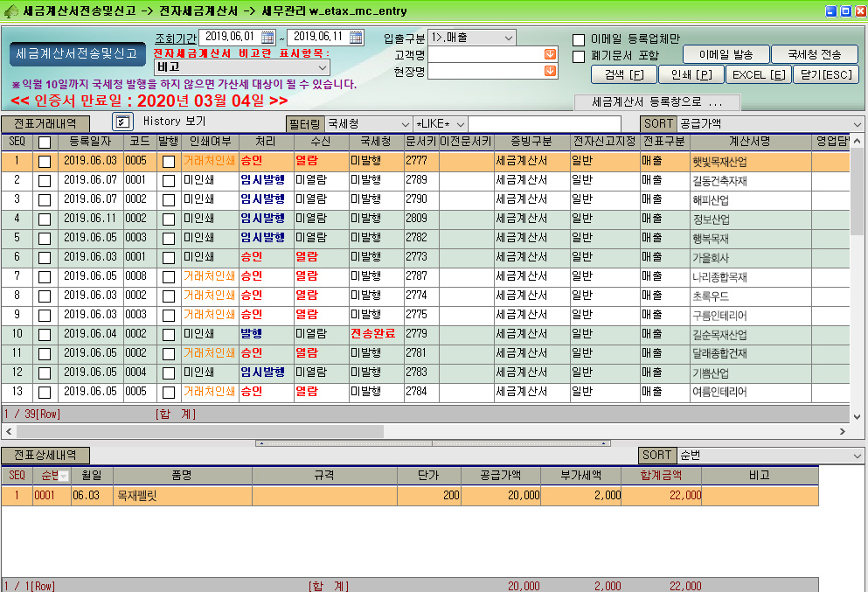Viewport: 868px width, 592px height.
Task: Click the vertical scrollbar down arrow
Action: [857, 416]
